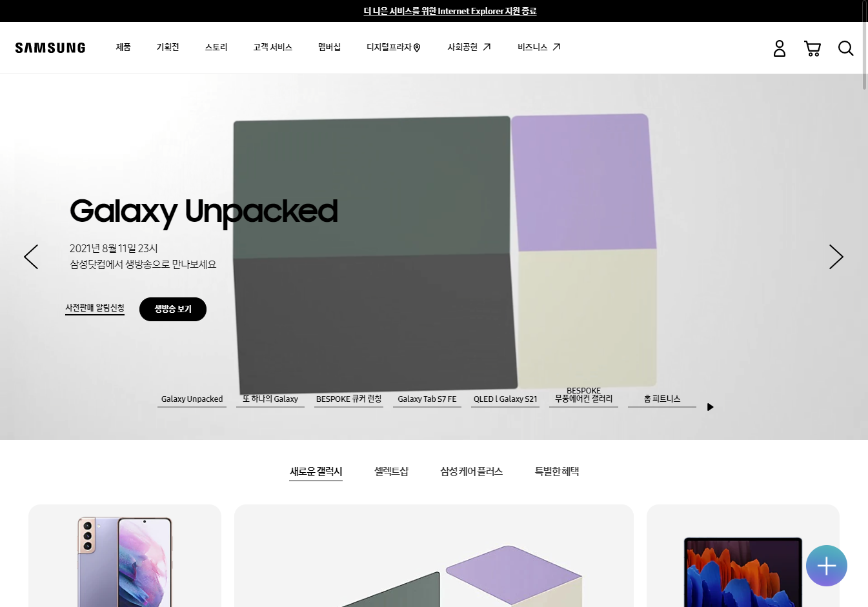Select Galaxy Unpacked slide indicator
The height and width of the screenshot is (607, 868).
tap(192, 400)
